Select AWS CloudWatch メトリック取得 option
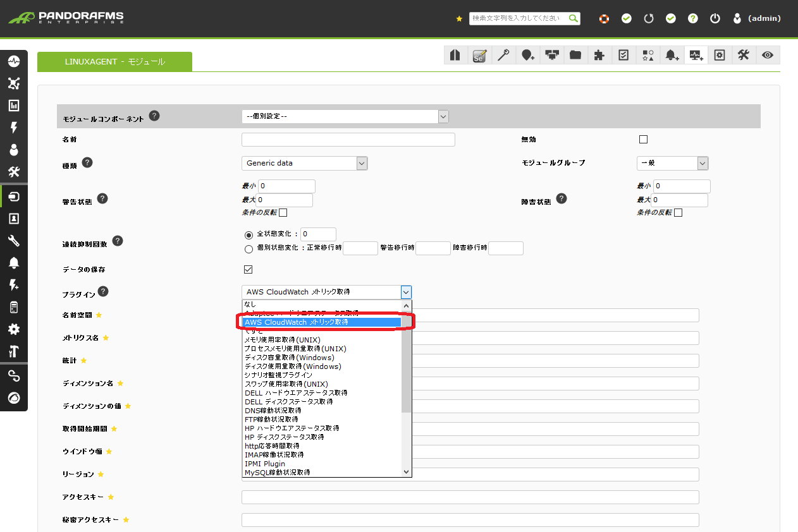This screenshot has height=532, width=798. (x=322, y=322)
